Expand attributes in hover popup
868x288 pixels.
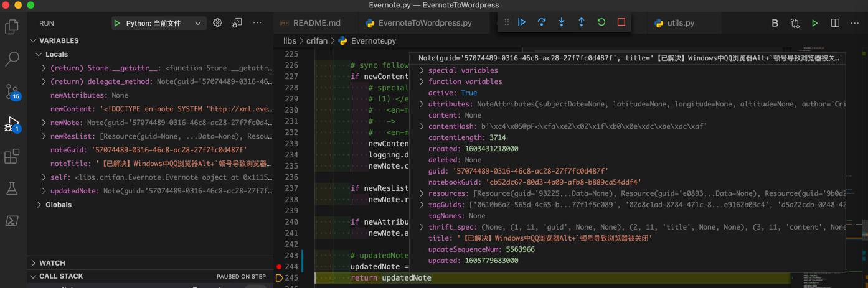[x=422, y=104]
